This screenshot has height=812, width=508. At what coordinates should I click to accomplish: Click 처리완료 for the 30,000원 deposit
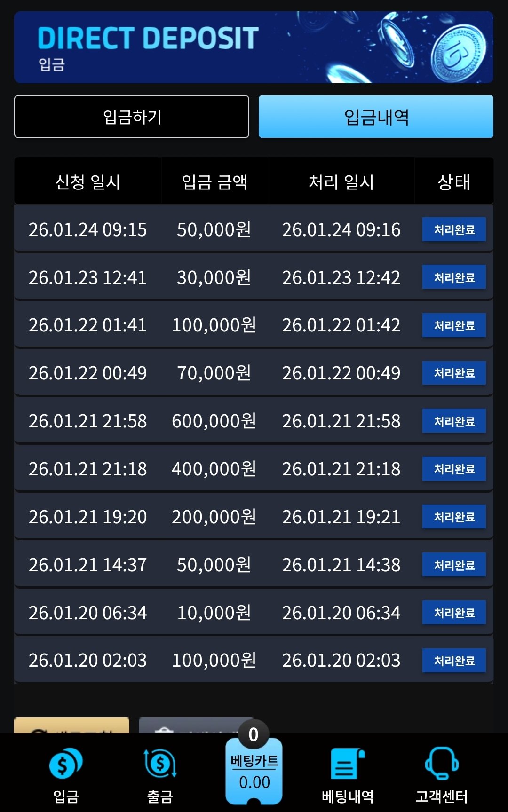pyautogui.click(x=454, y=277)
